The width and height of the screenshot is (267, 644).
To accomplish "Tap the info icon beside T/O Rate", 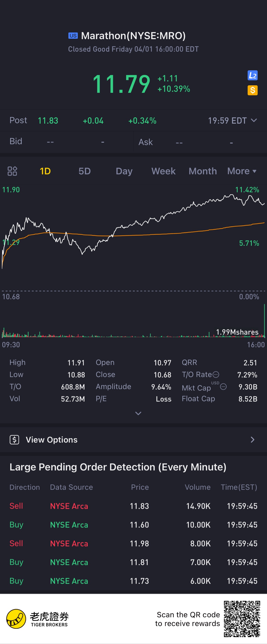I will [216, 374].
